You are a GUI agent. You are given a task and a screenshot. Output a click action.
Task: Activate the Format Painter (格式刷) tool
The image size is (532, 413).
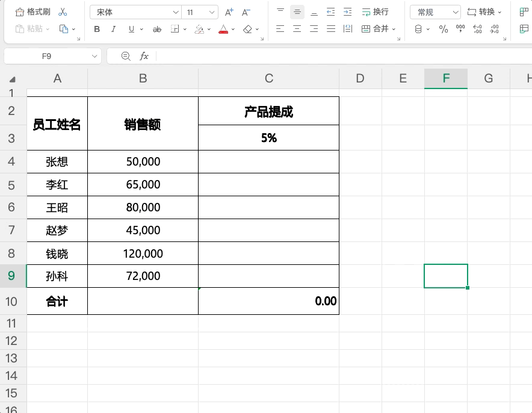pos(33,12)
